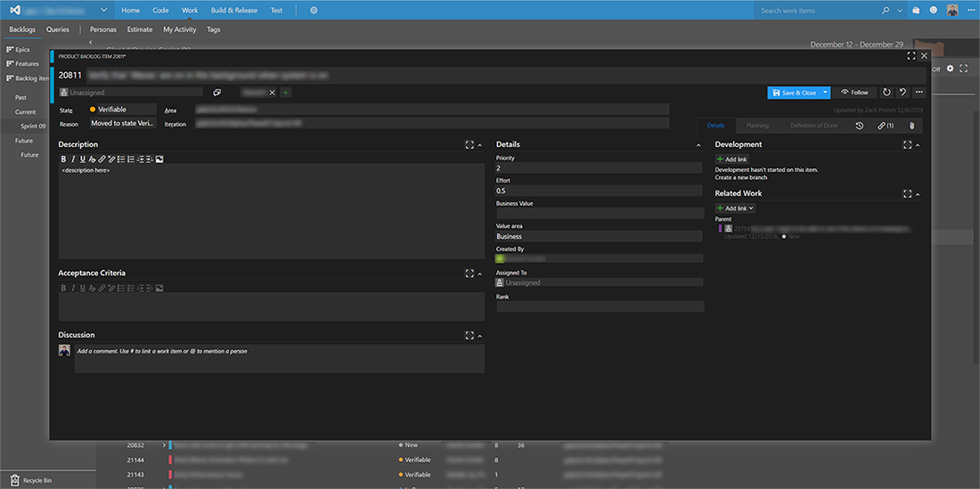This screenshot has height=489, width=980.
Task: Open the Attachments paperclip tab
Action: coord(911,126)
